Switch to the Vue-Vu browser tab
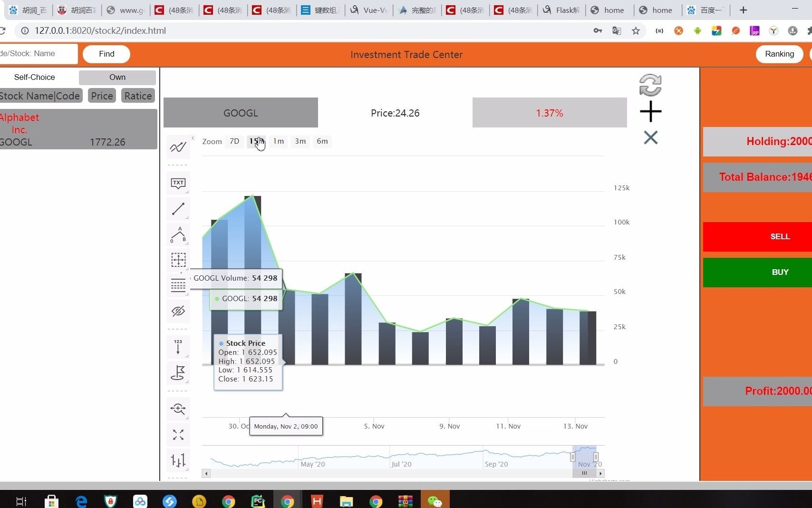 [369, 10]
